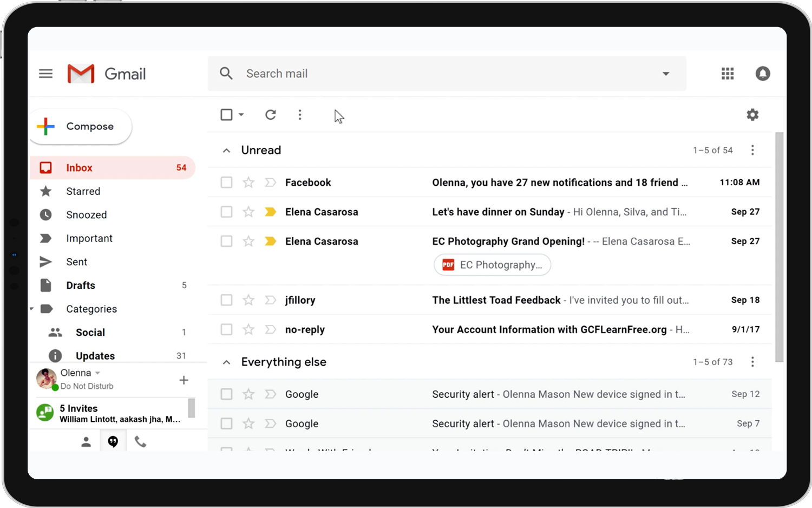Click the Compose button

tap(80, 127)
